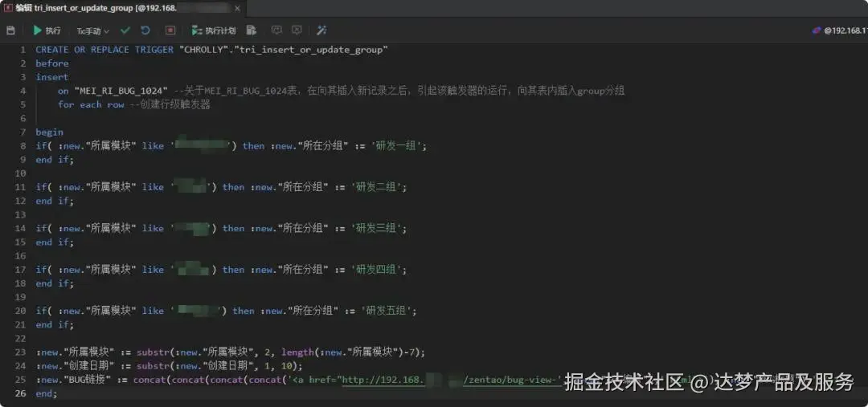Click the second comment-bubble toolbar icon
Screen dimensions: 868x407
click(297, 31)
